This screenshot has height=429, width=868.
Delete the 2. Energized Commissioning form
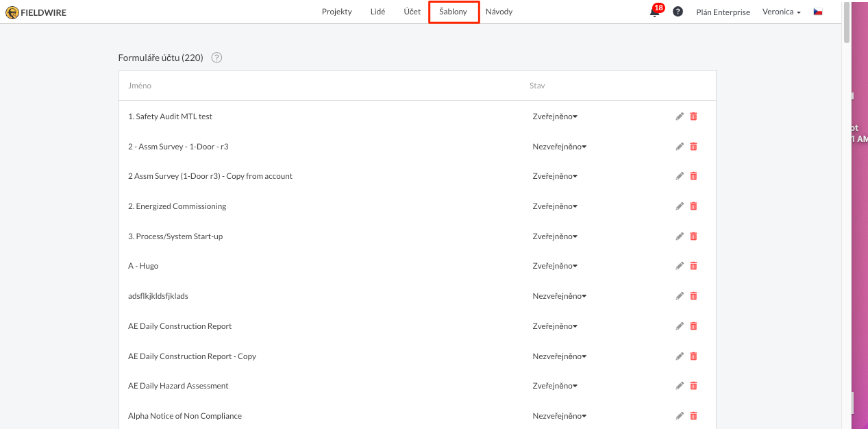click(x=693, y=206)
